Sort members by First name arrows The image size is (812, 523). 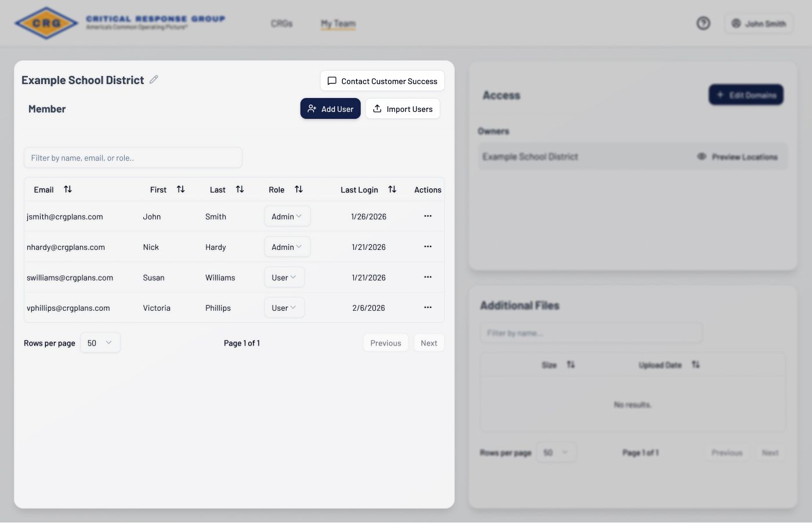tap(181, 190)
